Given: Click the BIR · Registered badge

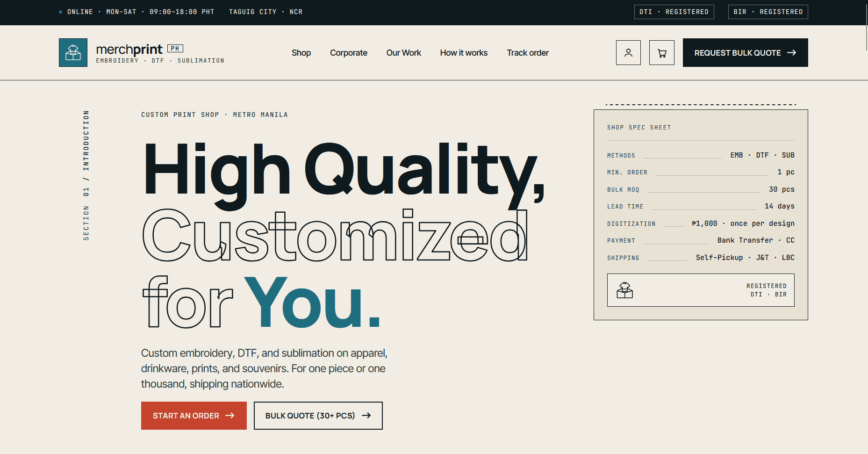Looking at the screenshot, I should tap(768, 12).
